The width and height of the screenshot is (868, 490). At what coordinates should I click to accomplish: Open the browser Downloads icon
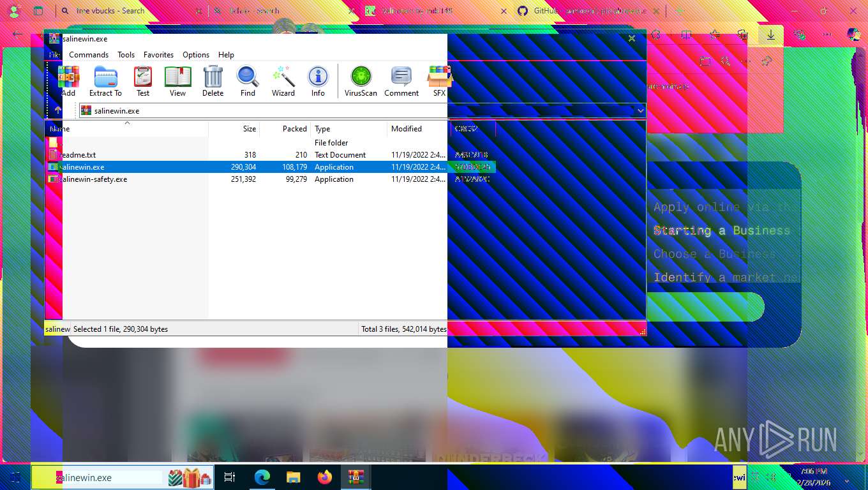click(x=770, y=35)
